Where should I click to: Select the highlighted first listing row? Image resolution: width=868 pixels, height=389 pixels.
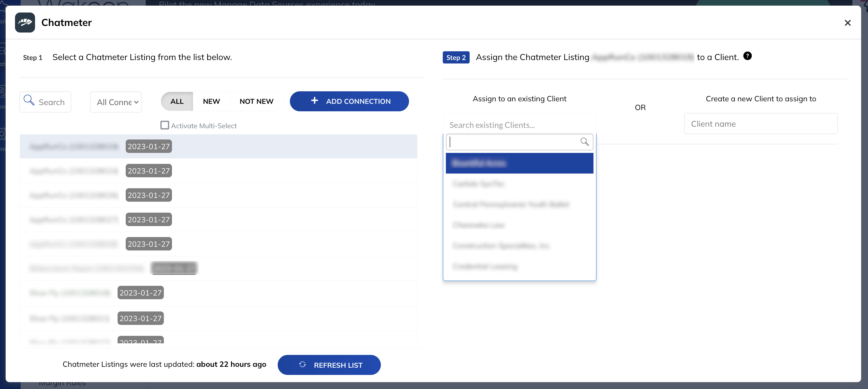click(218, 147)
